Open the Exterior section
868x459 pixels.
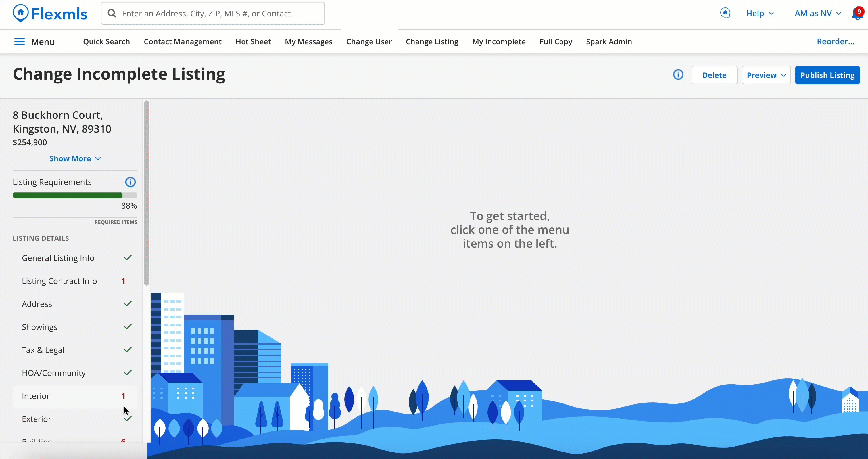75,419
